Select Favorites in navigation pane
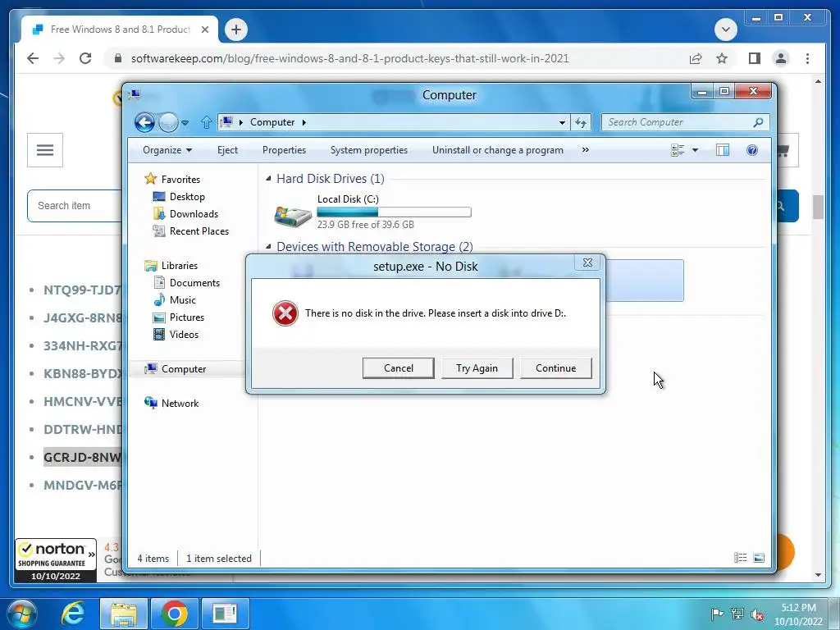 coord(180,180)
